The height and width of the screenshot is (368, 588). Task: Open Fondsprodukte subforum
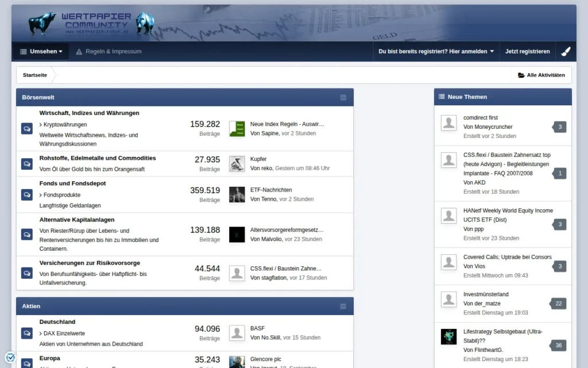(62, 195)
